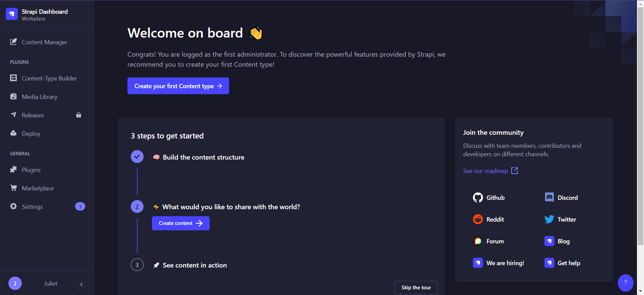644x295 pixels.
Task: Click the scrollbar down arrow
Action: [640, 292]
